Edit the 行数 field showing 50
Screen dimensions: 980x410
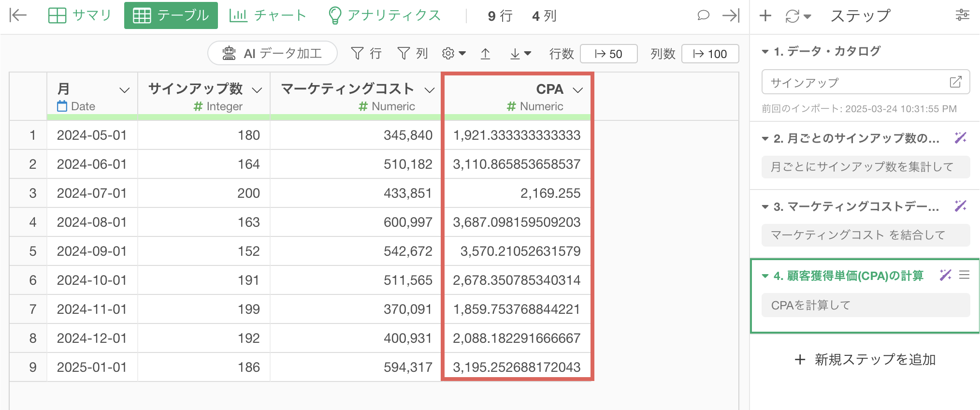(608, 54)
